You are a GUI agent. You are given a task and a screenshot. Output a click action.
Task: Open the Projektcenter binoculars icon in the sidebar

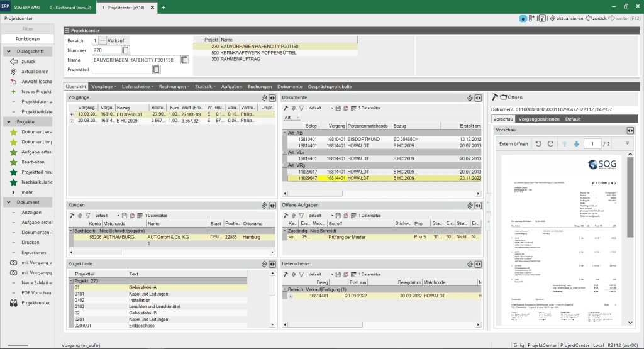[x=14, y=303]
